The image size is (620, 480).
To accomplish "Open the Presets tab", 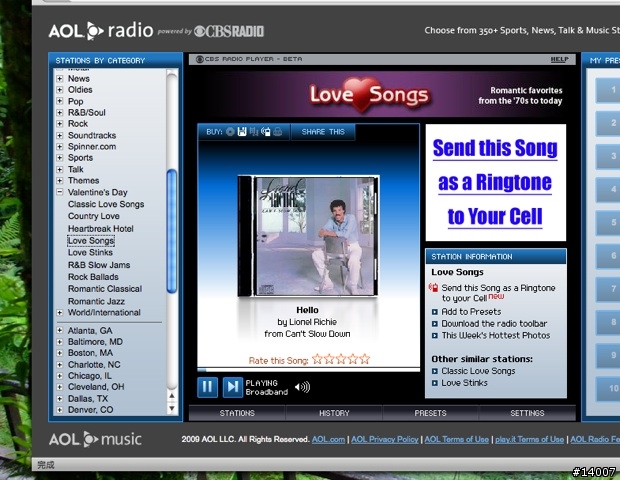I will [430, 413].
